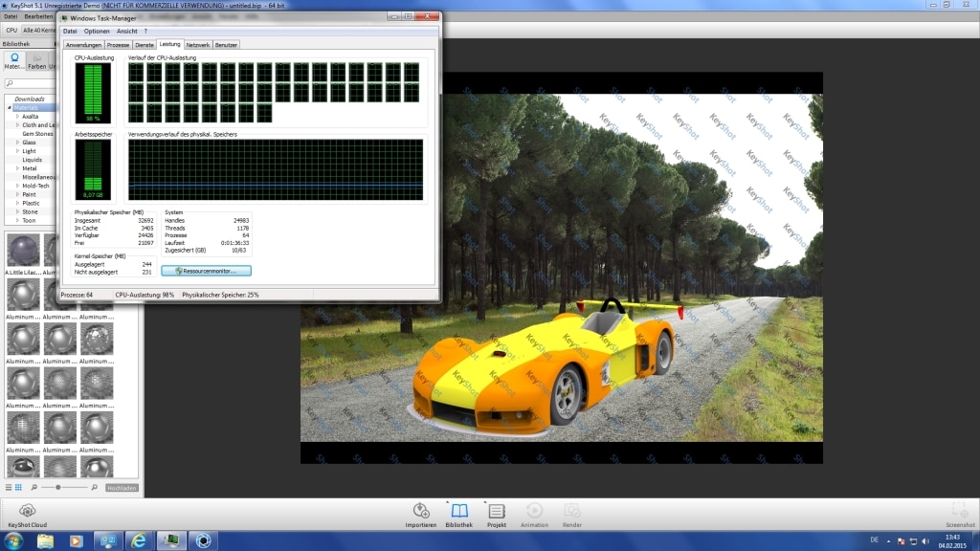The height and width of the screenshot is (551, 980).
Task: Select the Gem Stones folder
Action: tap(37, 134)
